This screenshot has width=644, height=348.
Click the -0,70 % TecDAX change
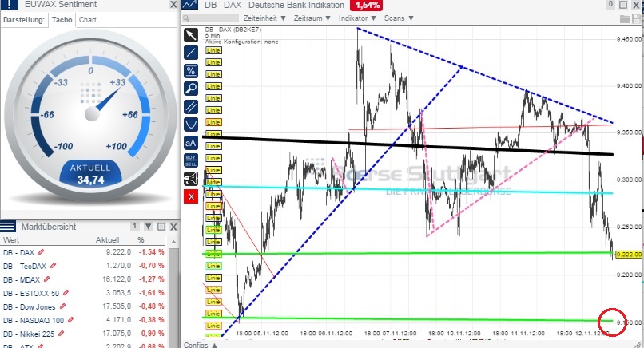pos(151,266)
